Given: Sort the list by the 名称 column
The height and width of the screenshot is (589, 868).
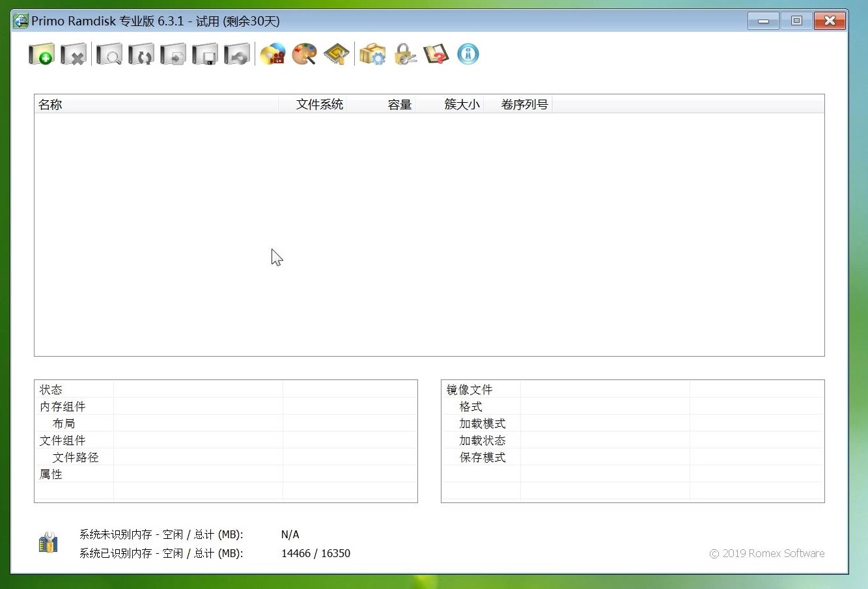Looking at the screenshot, I should coord(156,103).
